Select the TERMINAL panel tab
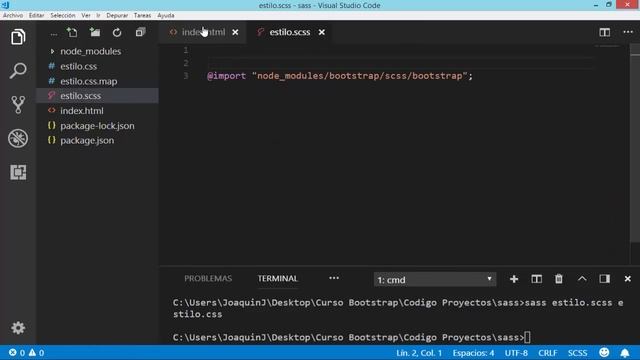640x360 pixels. pos(278,278)
